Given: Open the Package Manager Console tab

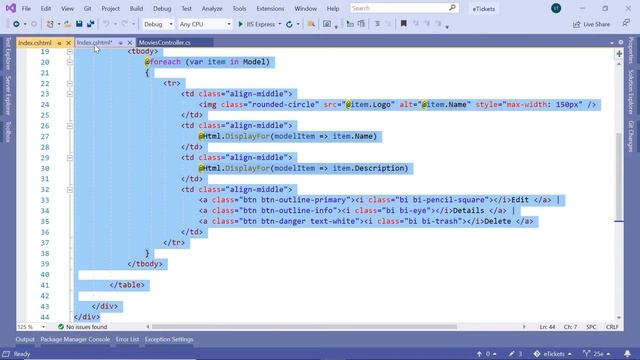Looking at the screenshot, I should tap(75, 339).
